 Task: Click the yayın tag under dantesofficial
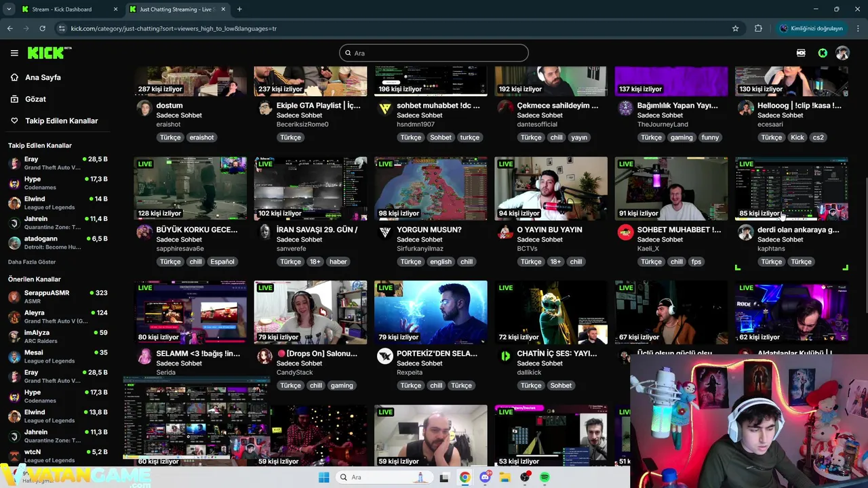(x=579, y=138)
